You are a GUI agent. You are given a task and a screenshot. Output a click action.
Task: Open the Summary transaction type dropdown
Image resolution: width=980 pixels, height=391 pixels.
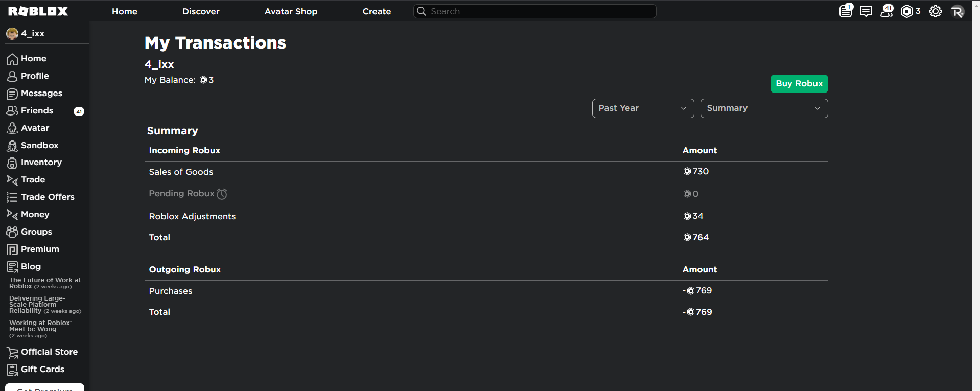point(764,108)
